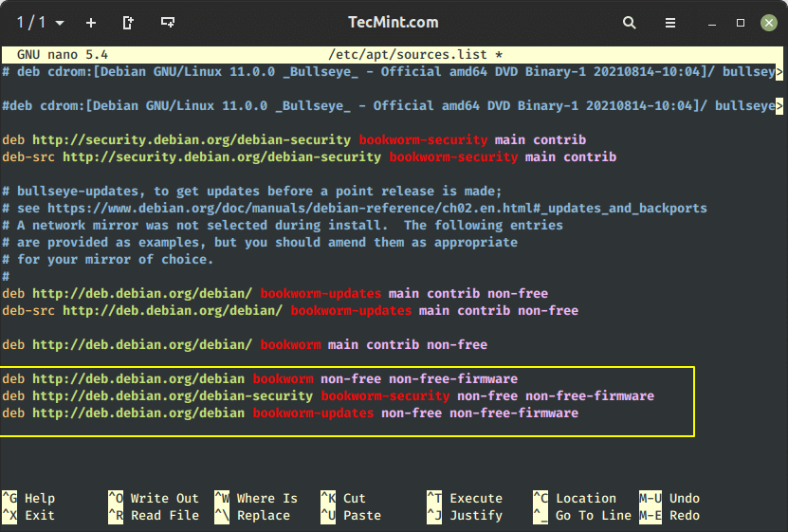Click the ^J Justify shortcut

465,516
